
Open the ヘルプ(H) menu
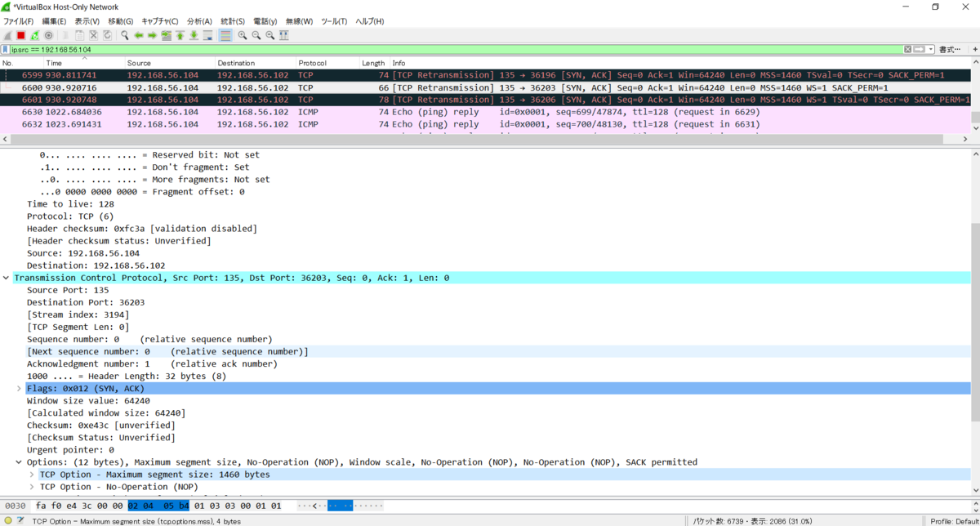pos(370,21)
